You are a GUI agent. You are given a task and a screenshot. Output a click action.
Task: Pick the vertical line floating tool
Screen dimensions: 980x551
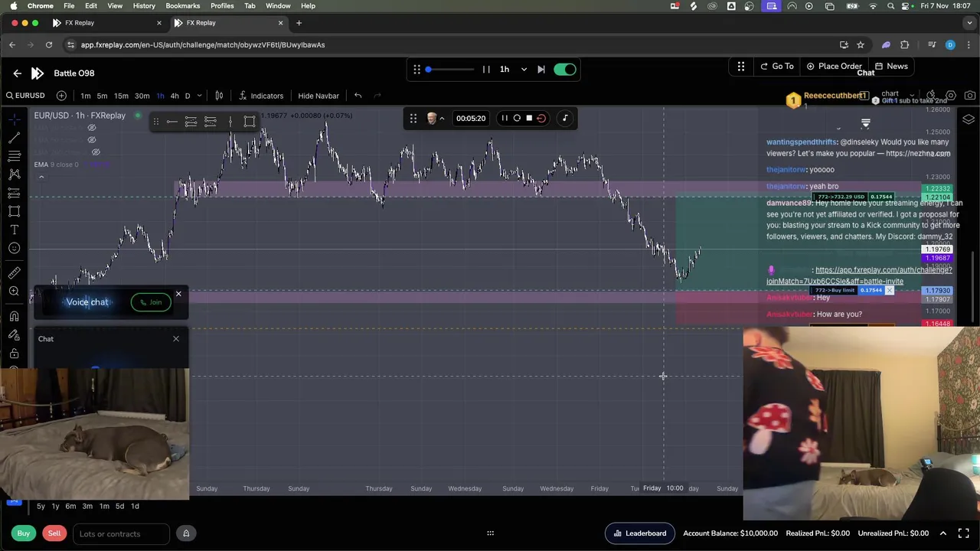click(230, 122)
